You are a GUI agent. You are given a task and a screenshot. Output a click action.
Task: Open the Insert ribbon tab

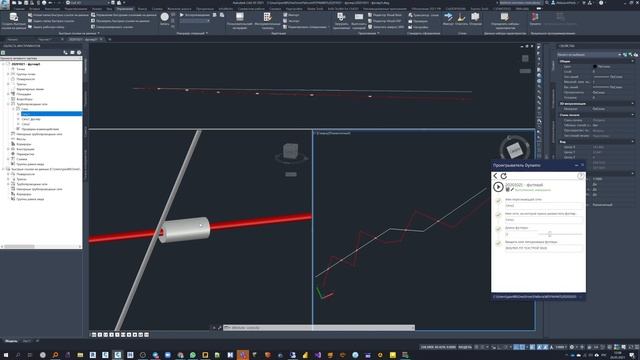34,8
